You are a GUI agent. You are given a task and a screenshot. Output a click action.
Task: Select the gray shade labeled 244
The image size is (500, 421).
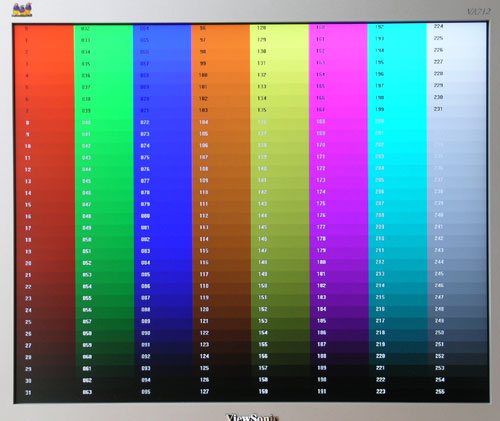[x=458, y=262]
